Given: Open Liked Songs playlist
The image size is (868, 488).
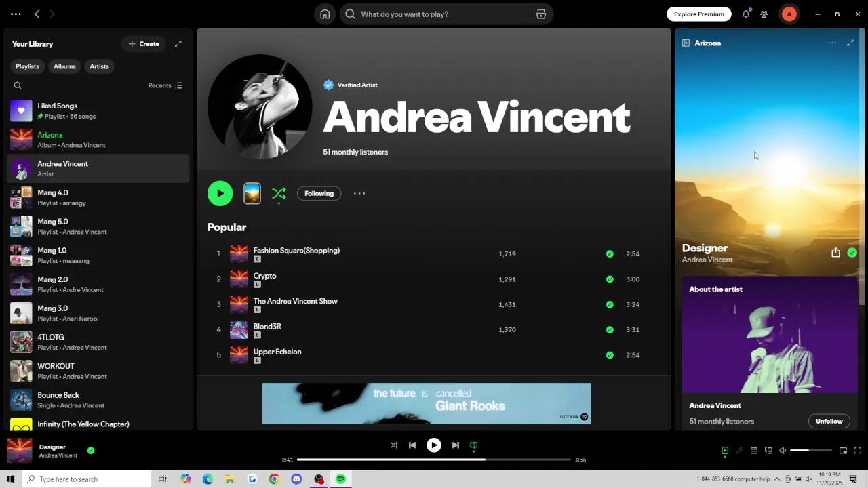Looking at the screenshot, I should [98, 110].
